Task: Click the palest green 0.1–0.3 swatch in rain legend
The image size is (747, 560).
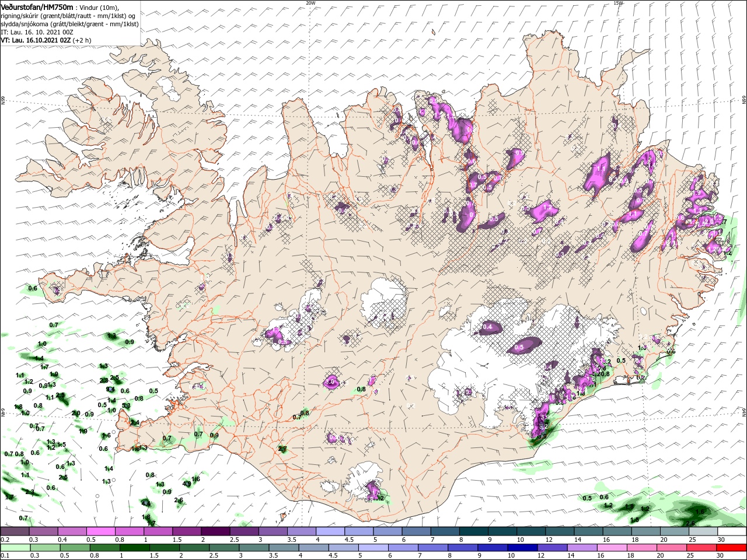Action: click(15, 548)
